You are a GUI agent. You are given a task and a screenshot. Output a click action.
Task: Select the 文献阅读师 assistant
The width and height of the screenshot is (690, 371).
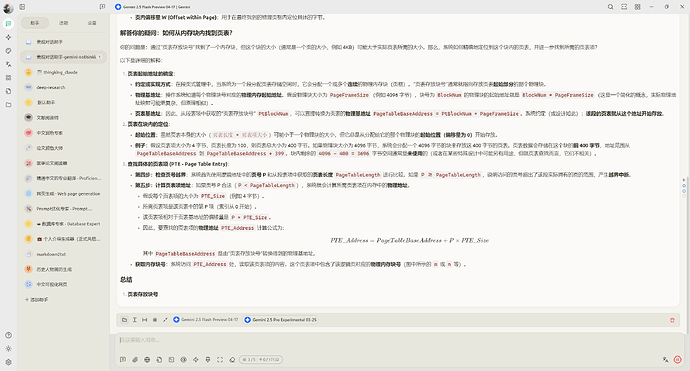pos(63,118)
